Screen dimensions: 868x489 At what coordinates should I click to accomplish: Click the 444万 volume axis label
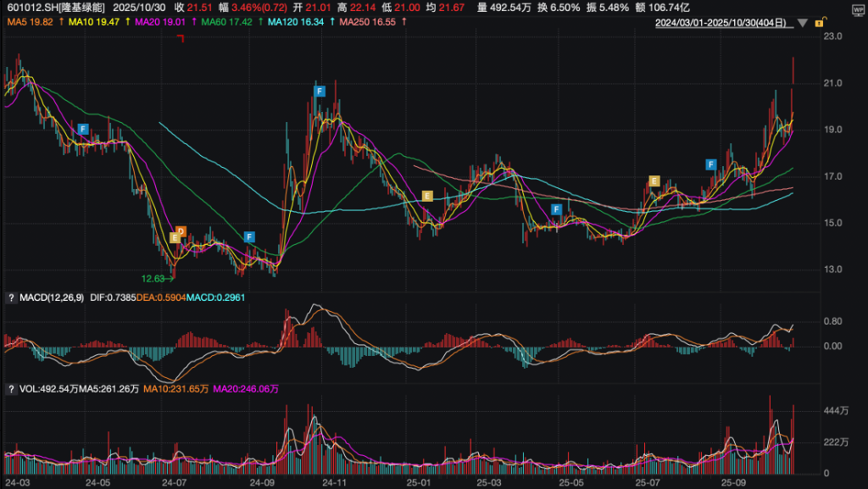(836, 410)
